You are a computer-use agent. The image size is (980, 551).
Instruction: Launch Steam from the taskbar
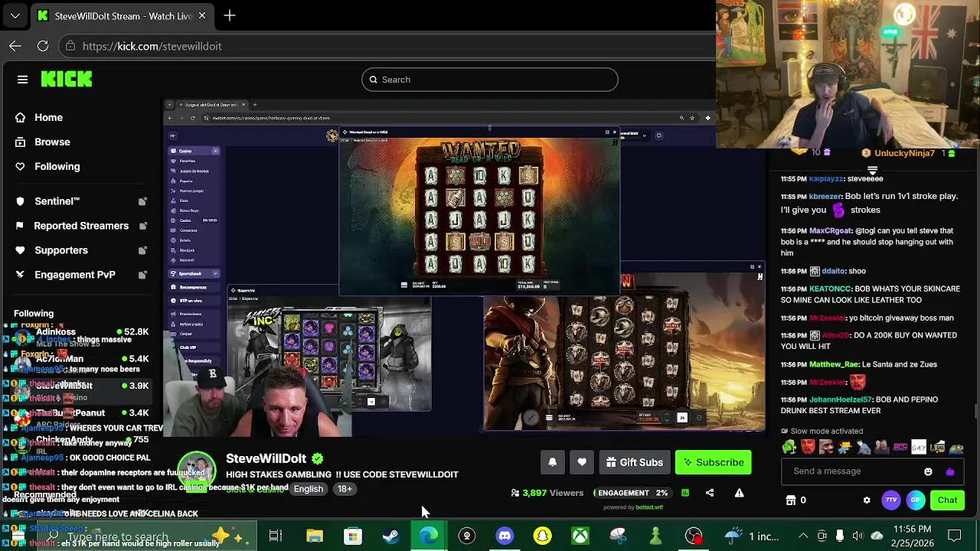click(390, 536)
